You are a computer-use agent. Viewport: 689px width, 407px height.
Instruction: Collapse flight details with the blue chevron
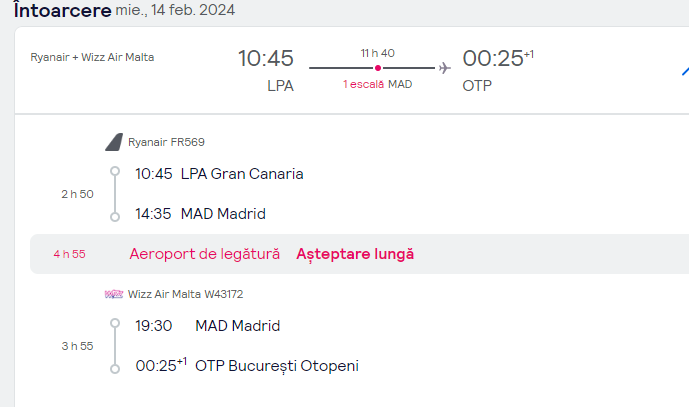(x=685, y=70)
